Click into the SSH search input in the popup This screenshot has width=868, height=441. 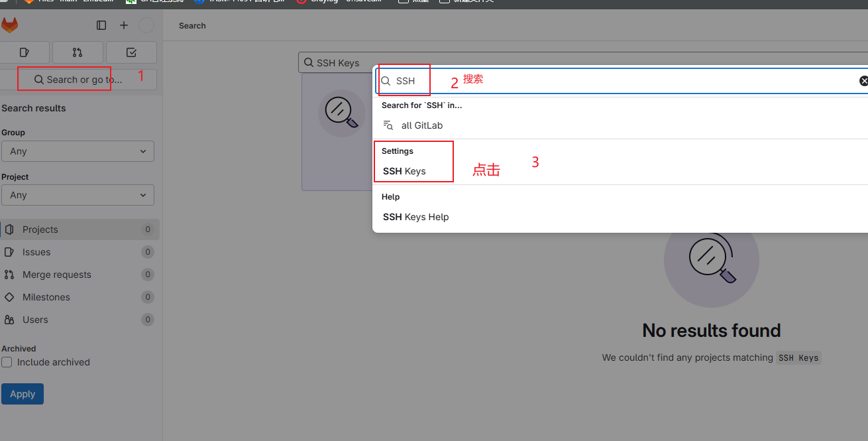click(x=623, y=81)
